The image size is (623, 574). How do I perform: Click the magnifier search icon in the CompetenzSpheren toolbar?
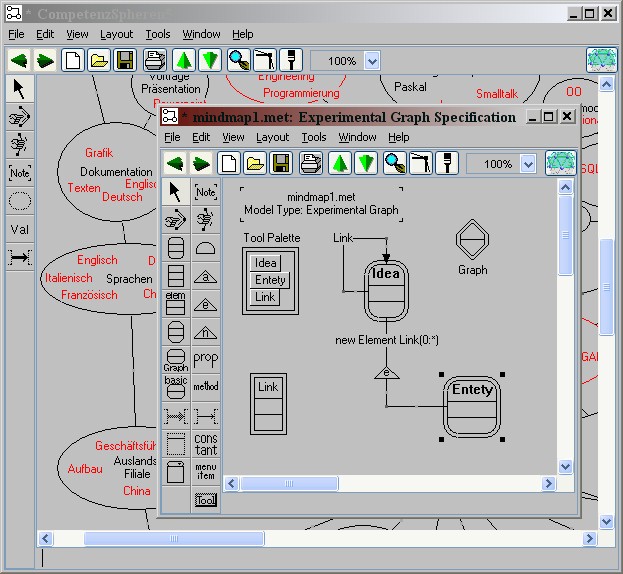point(239,61)
